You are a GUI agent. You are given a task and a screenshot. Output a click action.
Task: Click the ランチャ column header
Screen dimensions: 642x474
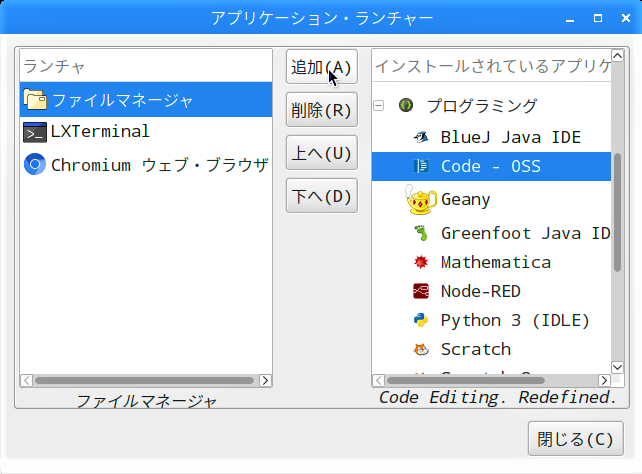pyautogui.click(x=146, y=66)
